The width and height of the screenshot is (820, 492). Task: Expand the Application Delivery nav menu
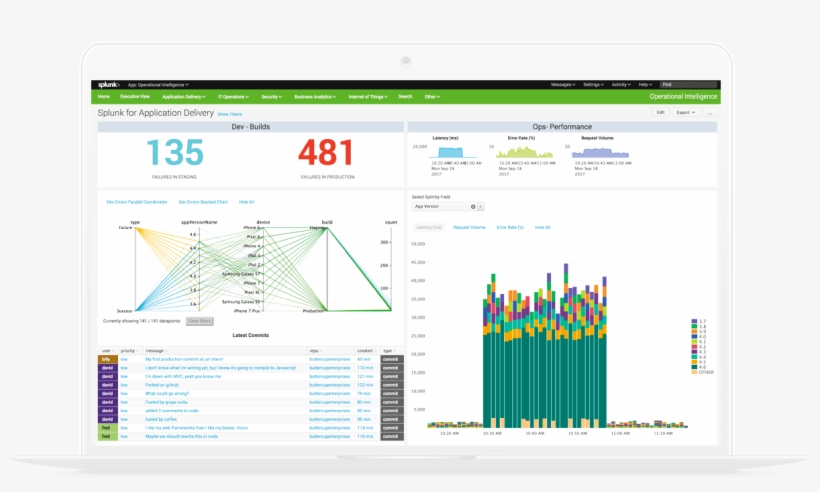184,97
